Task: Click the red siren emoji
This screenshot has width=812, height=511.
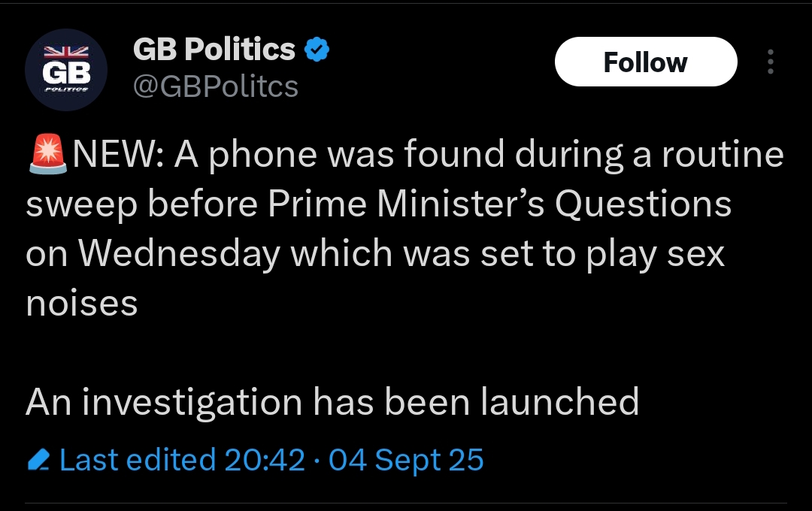Action: (x=47, y=156)
